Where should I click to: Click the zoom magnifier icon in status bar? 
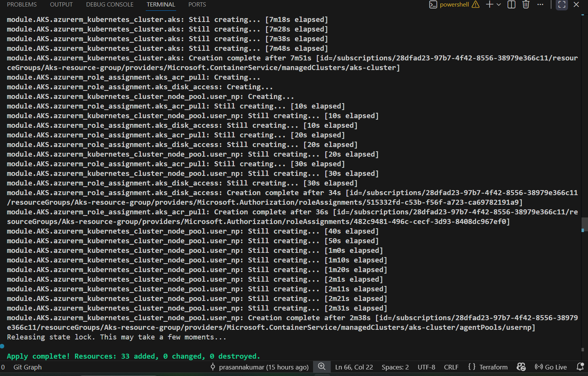[x=322, y=367]
